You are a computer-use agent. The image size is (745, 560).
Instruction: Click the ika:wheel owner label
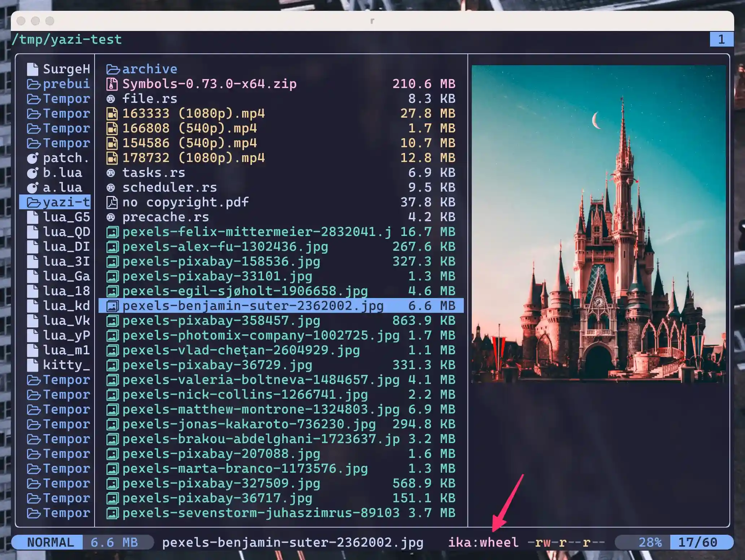click(x=483, y=542)
